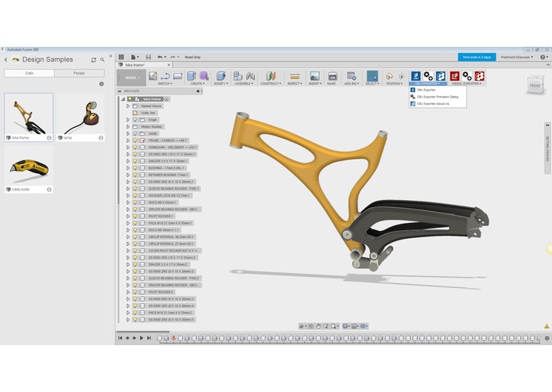Screen dimensions: 552x392
Task: Click the Assemble New Component icon
Action: point(238,76)
